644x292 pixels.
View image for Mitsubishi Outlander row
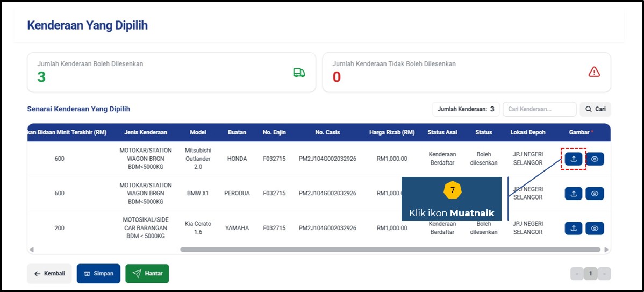click(x=595, y=159)
